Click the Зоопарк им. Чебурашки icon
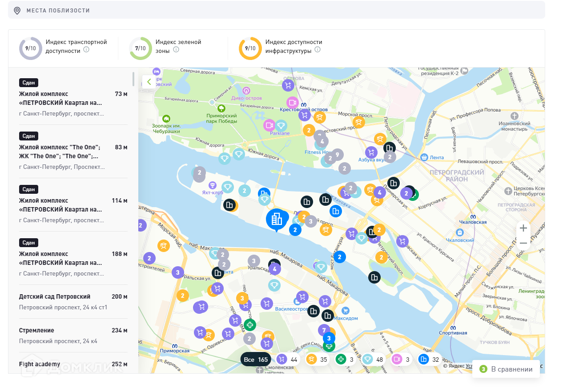Viewport: 567px width, 392px height. [x=166, y=118]
